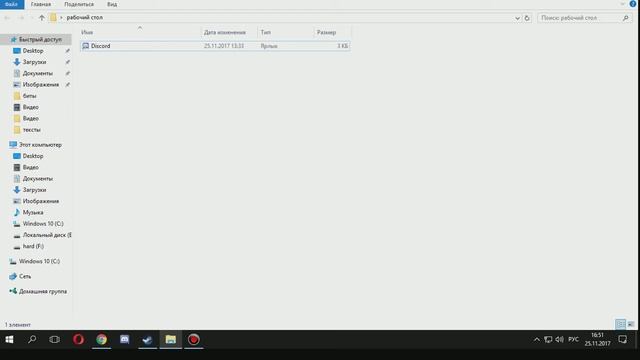Expand the ribbon with the chevron

[x=622, y=4]
